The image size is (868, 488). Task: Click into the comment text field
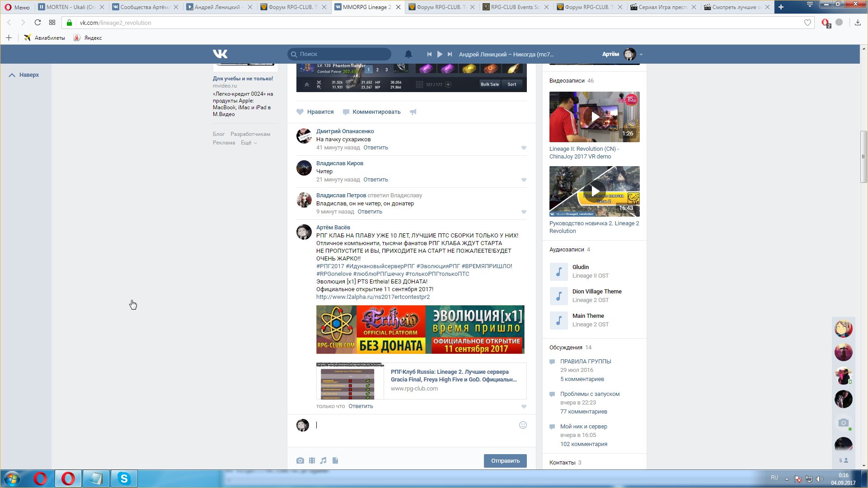tap(416, 425)
